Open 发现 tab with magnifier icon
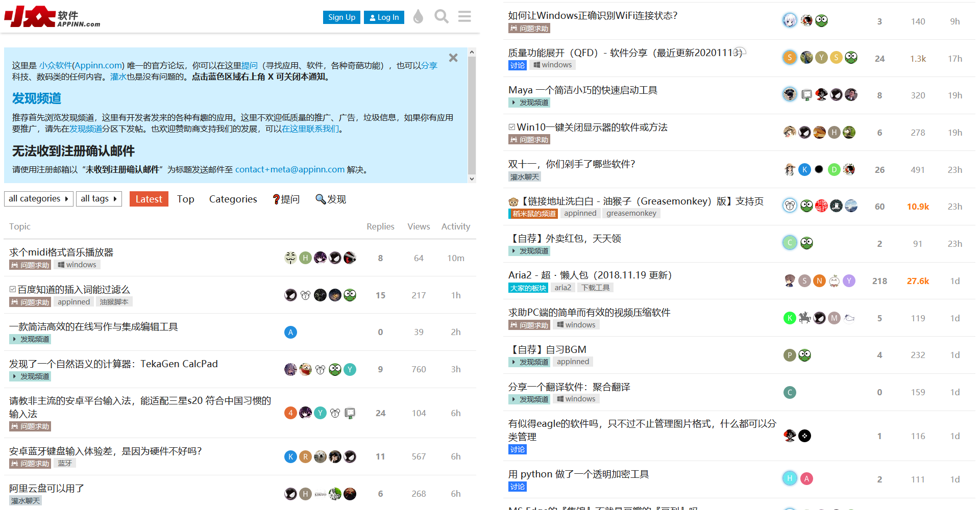Image resolution: width=980 pixels, height=510 pixels. point(331,199)
